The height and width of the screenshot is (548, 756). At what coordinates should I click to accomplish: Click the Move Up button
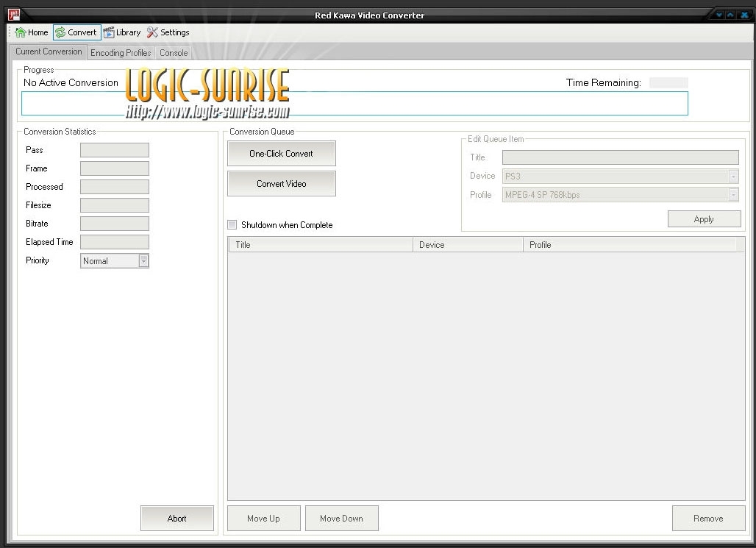(264, 518)
